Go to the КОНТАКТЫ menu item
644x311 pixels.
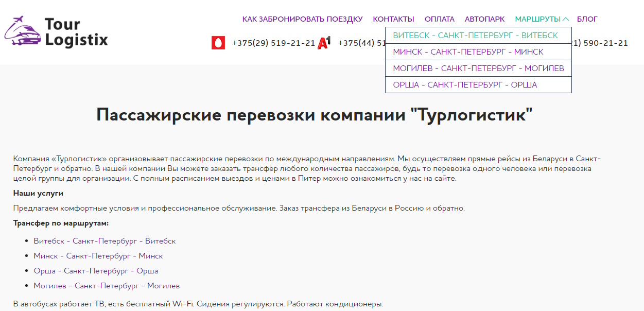point(393,19)
